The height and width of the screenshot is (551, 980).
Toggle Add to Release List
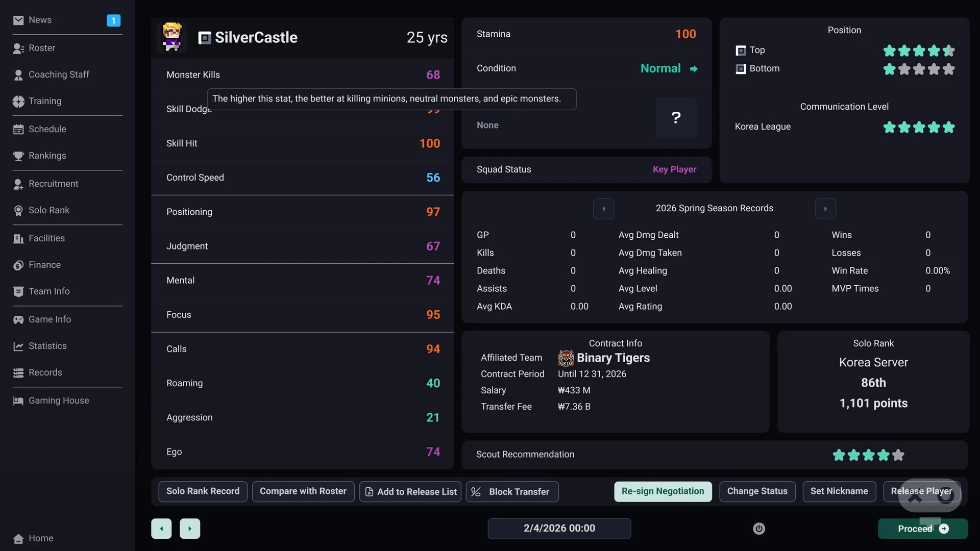coord(410,492)
